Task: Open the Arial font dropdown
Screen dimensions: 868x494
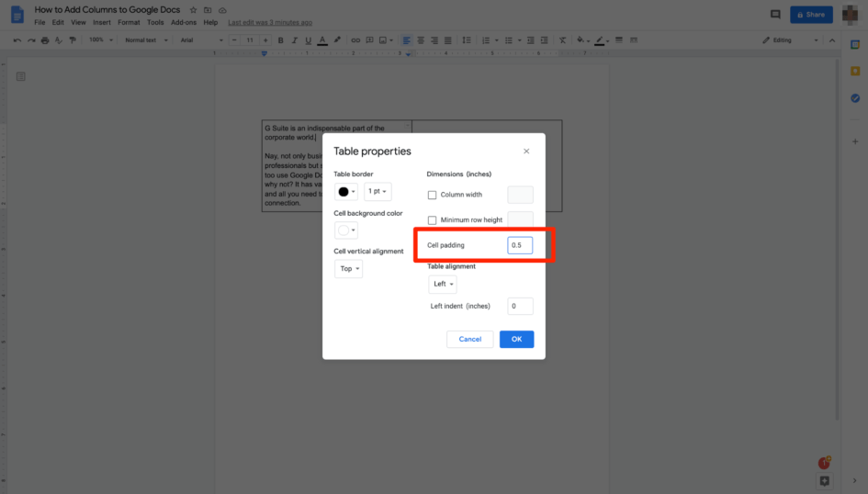Action: 201,40
